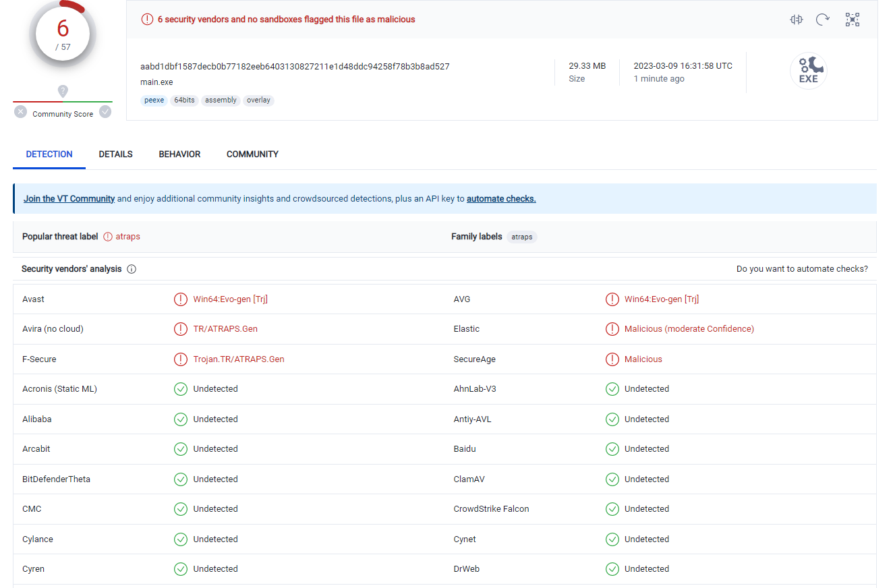Click the Security vendors' analysis info icon

[x=132, y=269]
